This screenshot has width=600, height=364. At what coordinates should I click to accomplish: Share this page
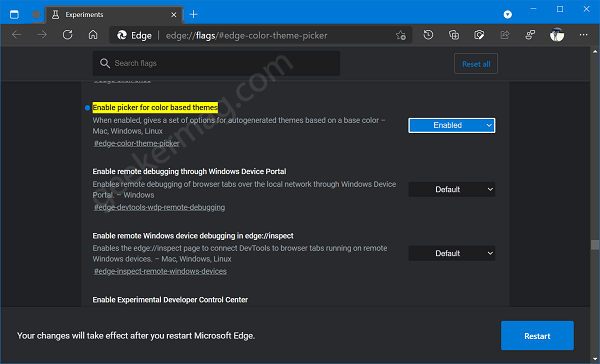[505, 35]
